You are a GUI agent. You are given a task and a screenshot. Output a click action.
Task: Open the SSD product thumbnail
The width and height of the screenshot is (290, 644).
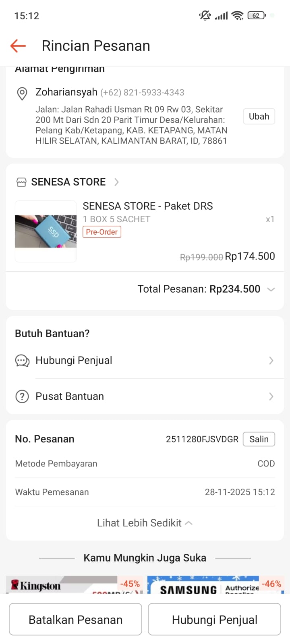[46, 231]
